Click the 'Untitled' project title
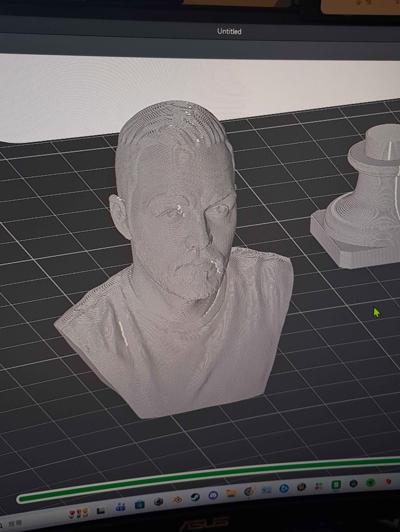 click(229, 31)
